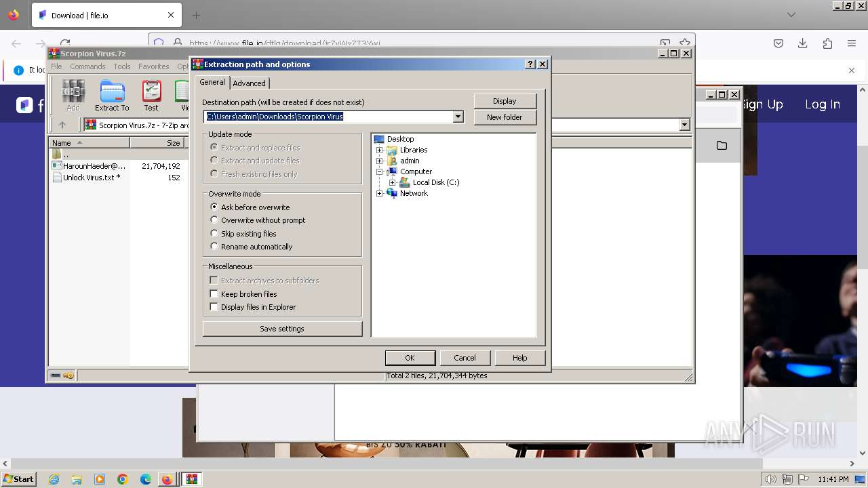
Task: Switch to Firefox taskbar button
Action: [x=167, y=479]
